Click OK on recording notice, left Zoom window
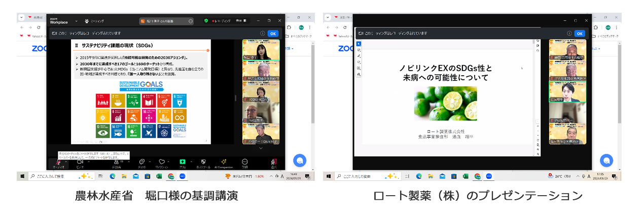This screenshot has height=218, width=644. (x=273, y=34)
